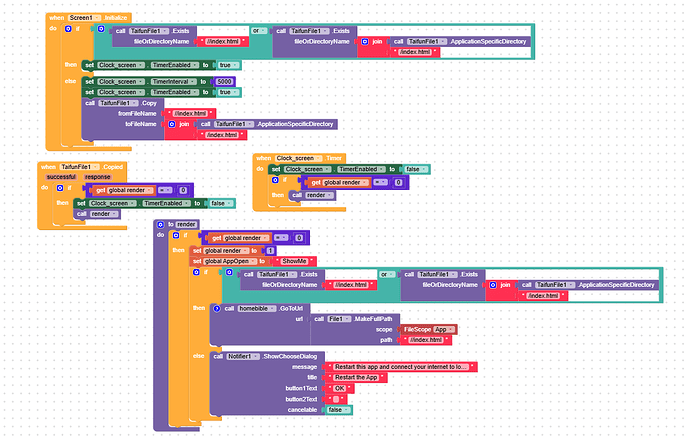Viewport: 690px width, 441px height.
Task: Click the 'OK' button1Text string
Action: [338, 387]
